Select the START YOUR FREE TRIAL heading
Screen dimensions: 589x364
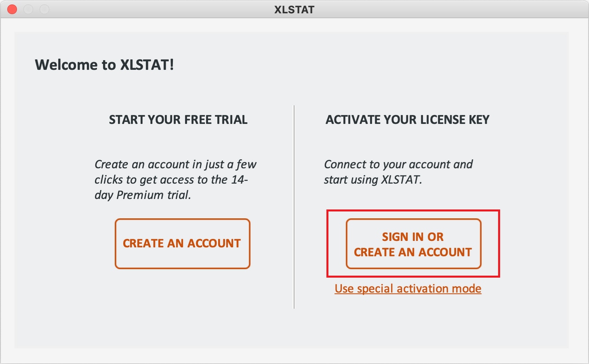point(178,120)
